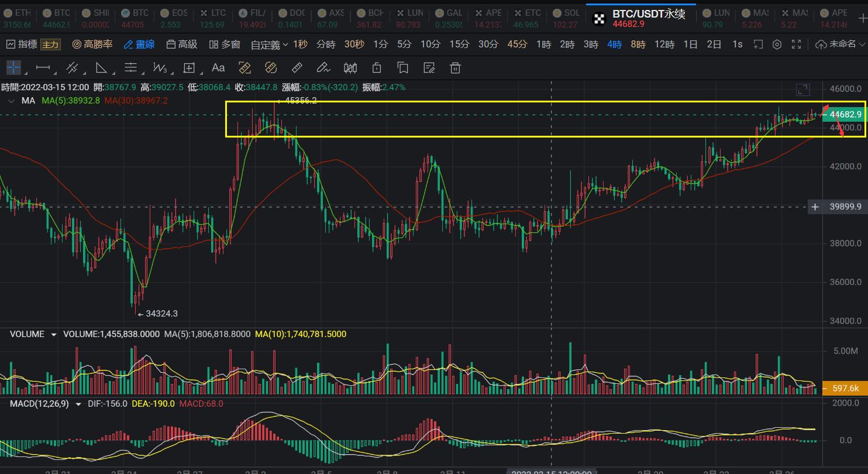
Task: Toggle the 多窗 multi-window layout
Action: point(225,44)
